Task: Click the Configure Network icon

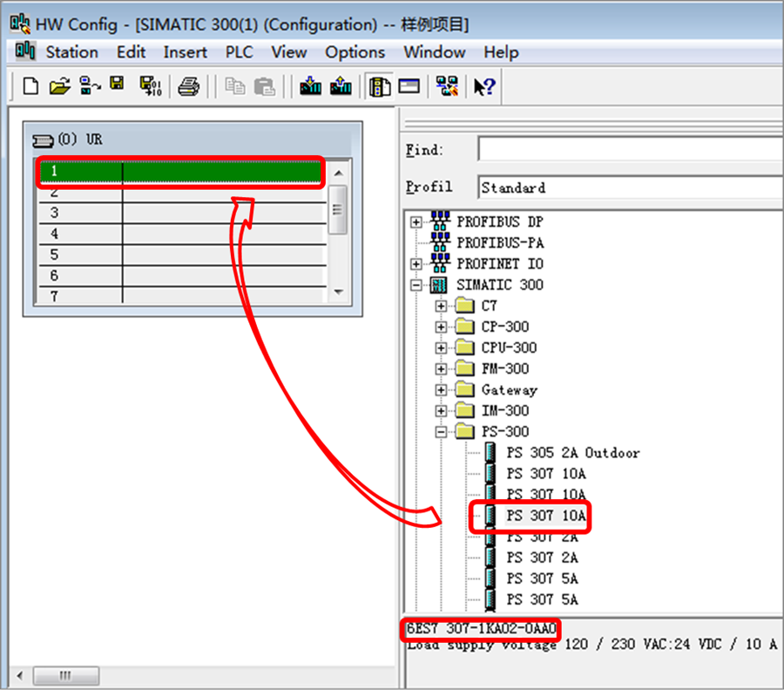Action: (x=447, y=86)
